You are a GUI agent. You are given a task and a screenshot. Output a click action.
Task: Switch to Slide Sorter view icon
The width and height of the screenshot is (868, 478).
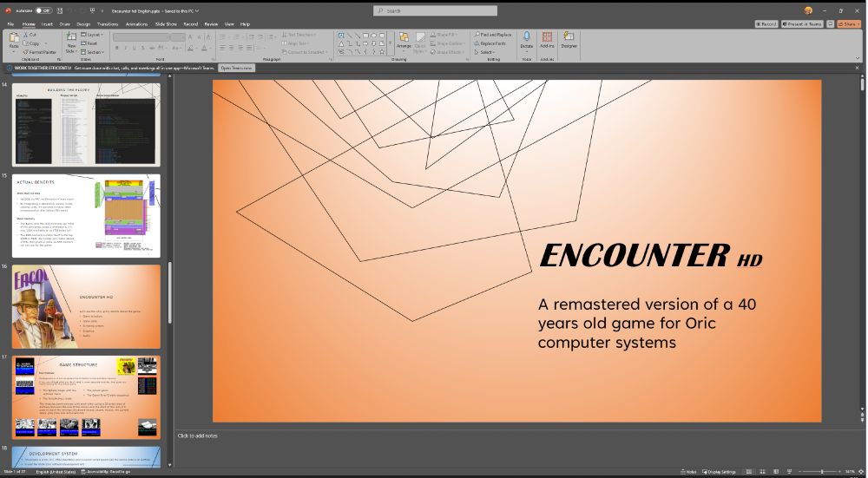click(762, 472)
